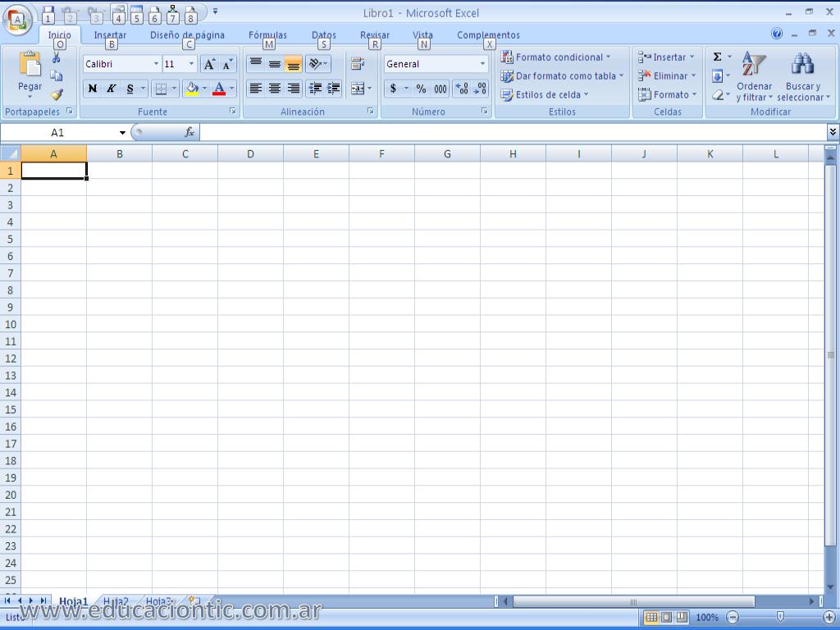Open Ordenar y filtrar menu

pos(755,76)
